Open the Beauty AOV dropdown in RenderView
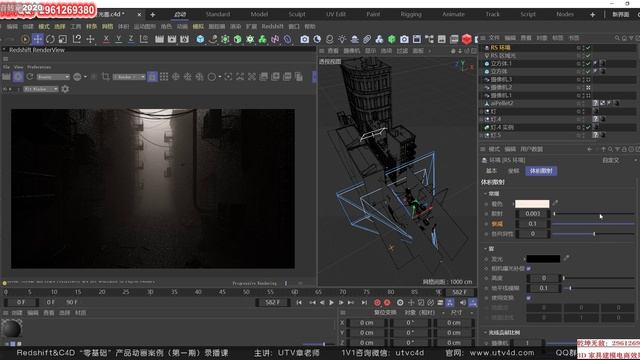Image resolution: width=640 pixels, height=360 pixels. pos(53,77)
